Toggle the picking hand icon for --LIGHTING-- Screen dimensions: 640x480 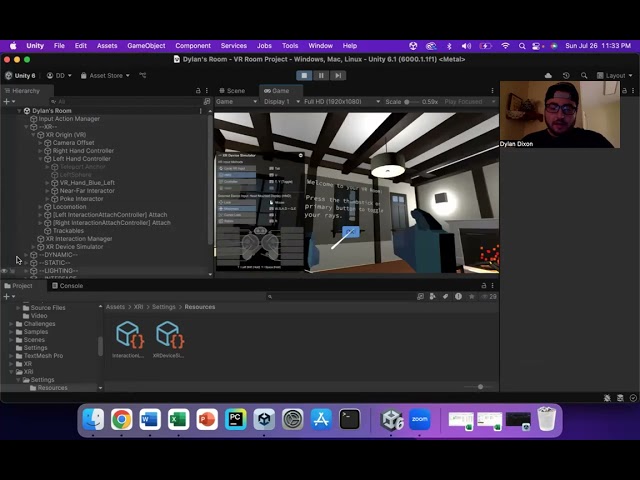(12, 271)
